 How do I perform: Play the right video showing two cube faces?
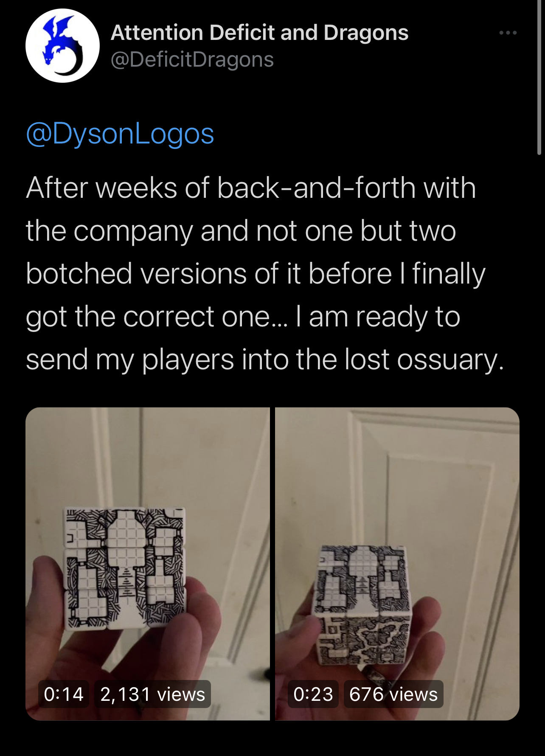pos(397,564)
